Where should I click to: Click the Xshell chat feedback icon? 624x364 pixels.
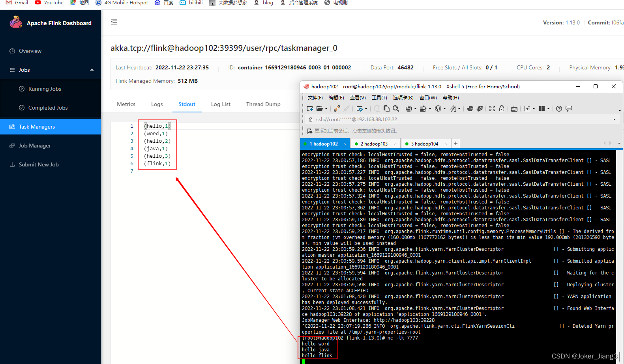click(x=569, y=108)
